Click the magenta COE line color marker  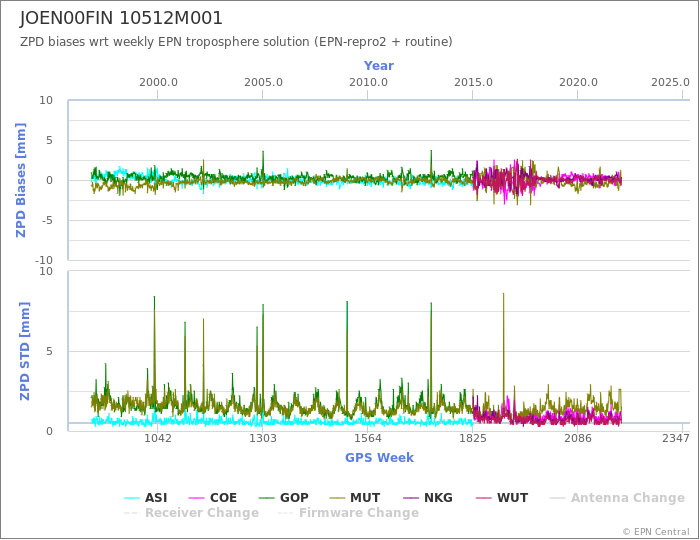tap(197, 498)
